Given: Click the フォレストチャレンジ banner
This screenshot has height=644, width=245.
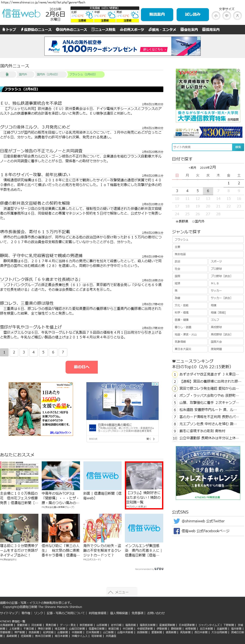Looking at the screenshot, I should click(208, 473).
